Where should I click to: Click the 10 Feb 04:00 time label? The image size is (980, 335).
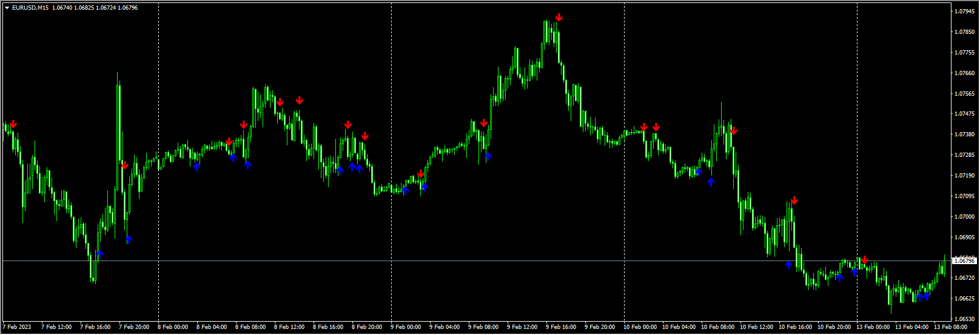click(679, 327)
